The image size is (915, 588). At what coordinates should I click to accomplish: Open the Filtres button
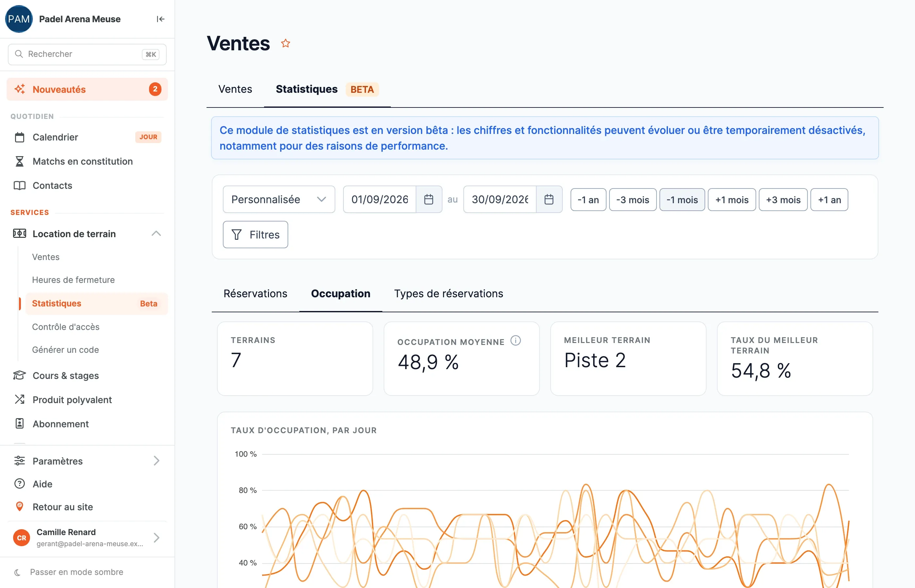[x=256, y=235]
